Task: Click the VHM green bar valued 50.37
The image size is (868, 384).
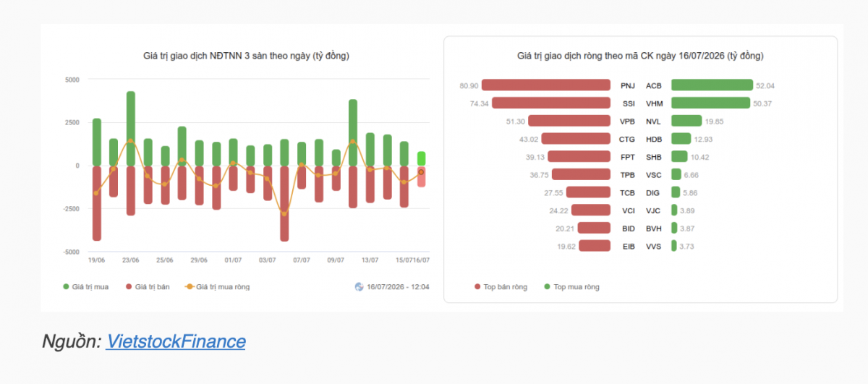Action: tap(710, 103)
